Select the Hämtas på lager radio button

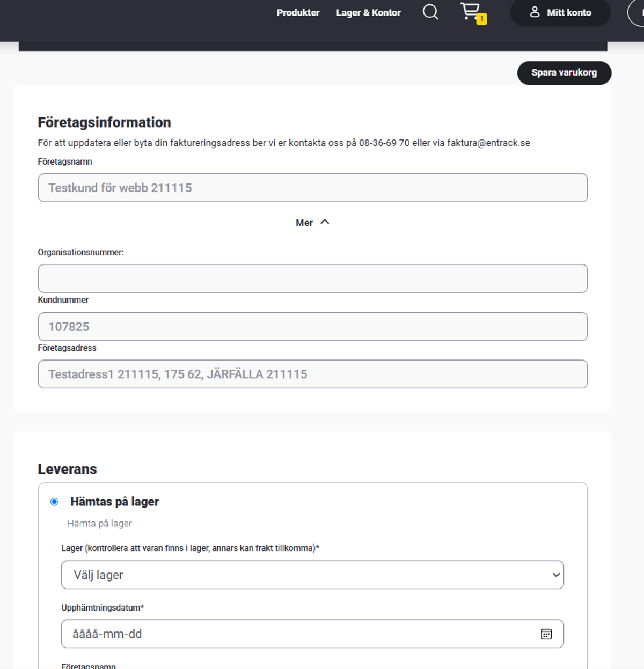(54, 502)
